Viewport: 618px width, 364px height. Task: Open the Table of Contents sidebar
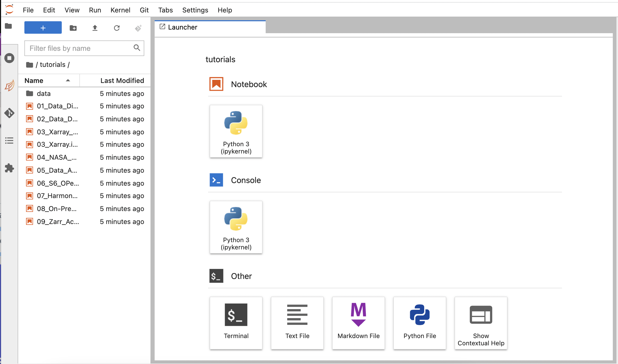(9, 141)
